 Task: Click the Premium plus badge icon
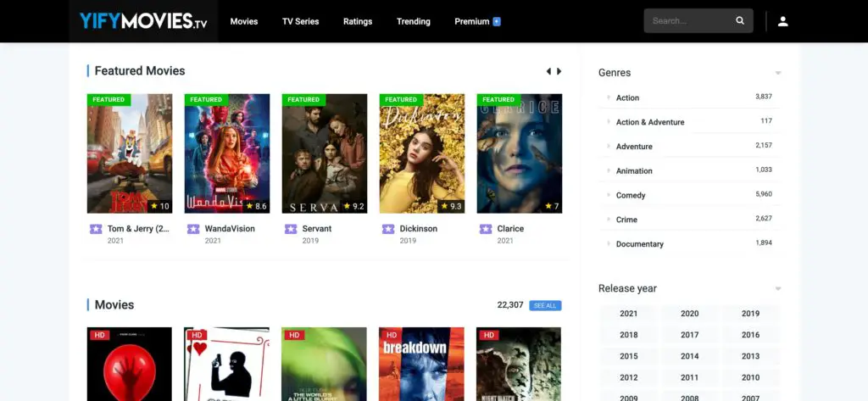(497, 21)
